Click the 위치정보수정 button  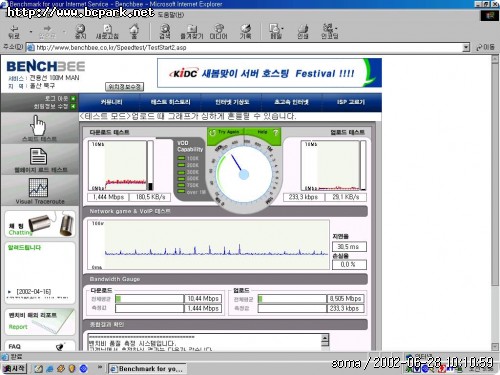pyautogui.click(x=125, y=87)
